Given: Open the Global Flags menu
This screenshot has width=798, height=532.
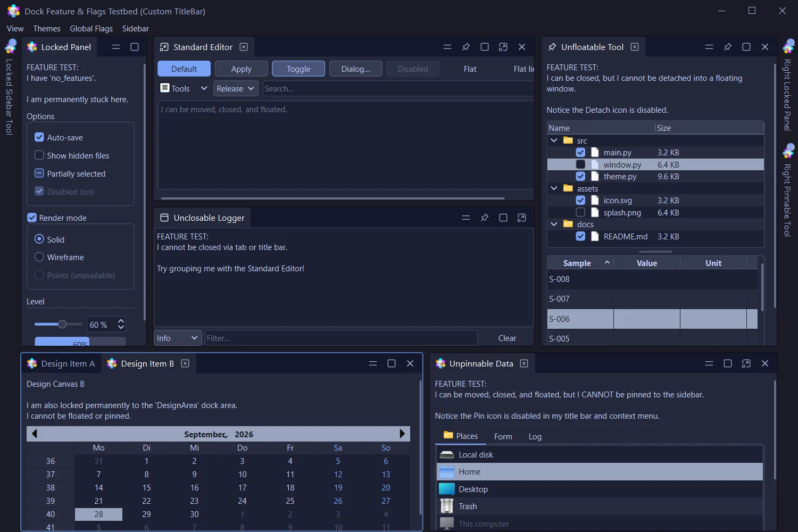Looking at the screenshot, I should click(x=92, y=29).
